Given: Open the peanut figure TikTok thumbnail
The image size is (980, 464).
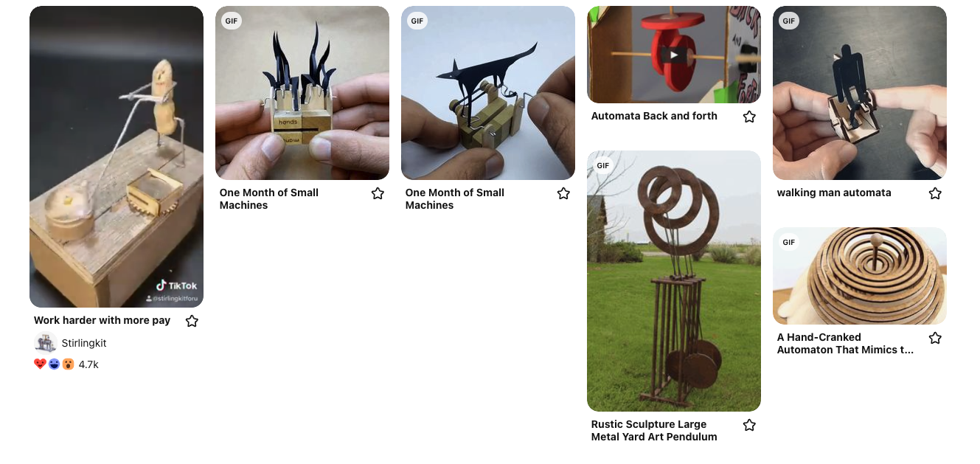Looking at the screenshot, I should click(117, 156).
